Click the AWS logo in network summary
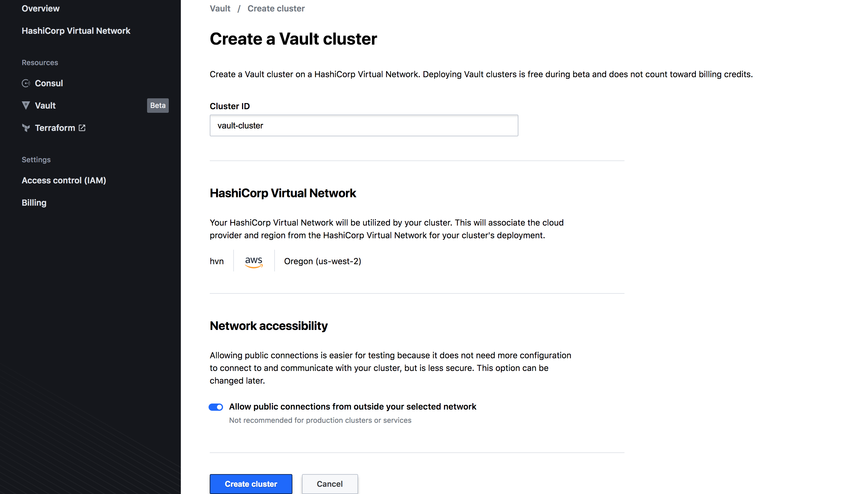The image size is (868, 494). (x=254, y=261)
